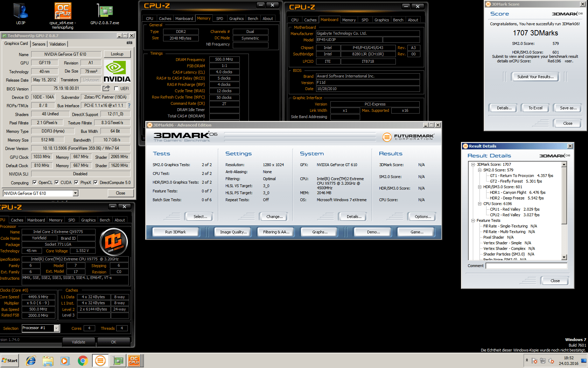Open Action Center flag in tray
588x368 pixels.
point(534,361)
